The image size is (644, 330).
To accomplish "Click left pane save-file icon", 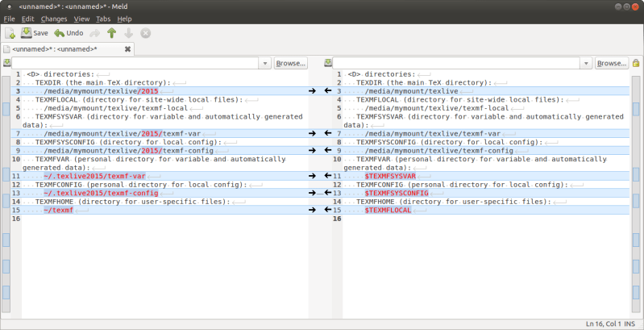I will pos(6,63).
